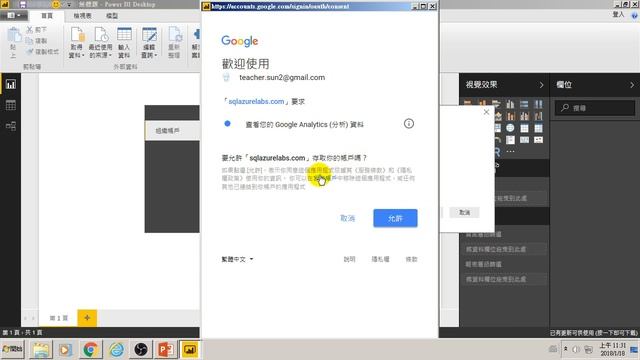Click the save icon in the title bar
The width and height of the screenshot is (640, 360).
(23, 4)
